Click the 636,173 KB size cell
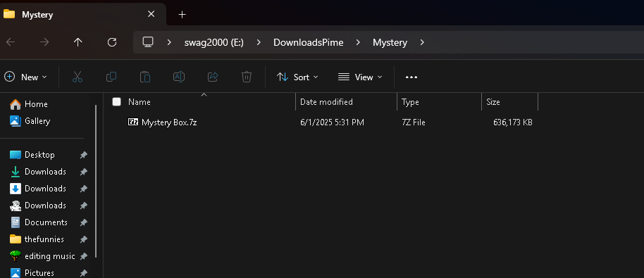This screenshot has width=644, height=278. [512, 122]
